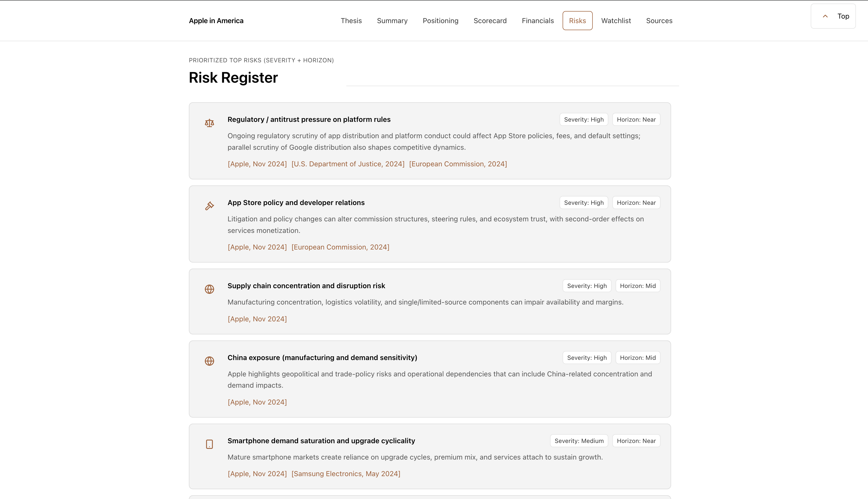
Task: Click the Apple in America site title
Action: [216, 21]
